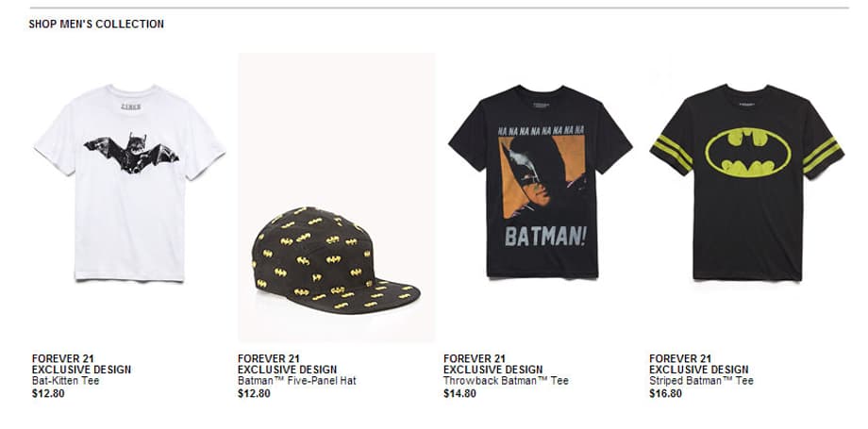View the Striped Batman Tee picture
This screenshot has width=868, height=429.
tap(746, 182)
